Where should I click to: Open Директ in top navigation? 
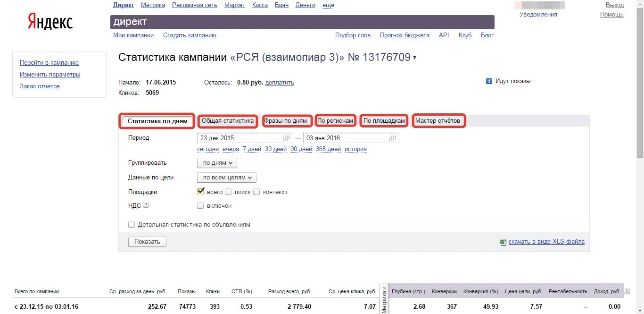pyautogui.click(x=124, y=5)
